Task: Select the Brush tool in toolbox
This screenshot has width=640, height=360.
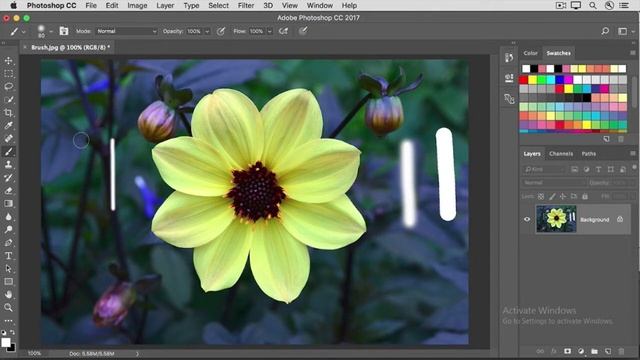Action: (9, 151)
